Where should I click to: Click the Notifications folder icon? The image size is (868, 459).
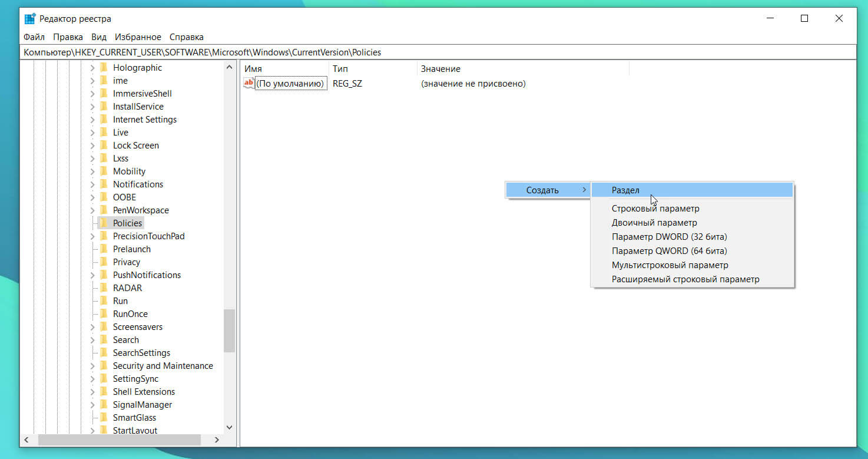pos(104,184)
